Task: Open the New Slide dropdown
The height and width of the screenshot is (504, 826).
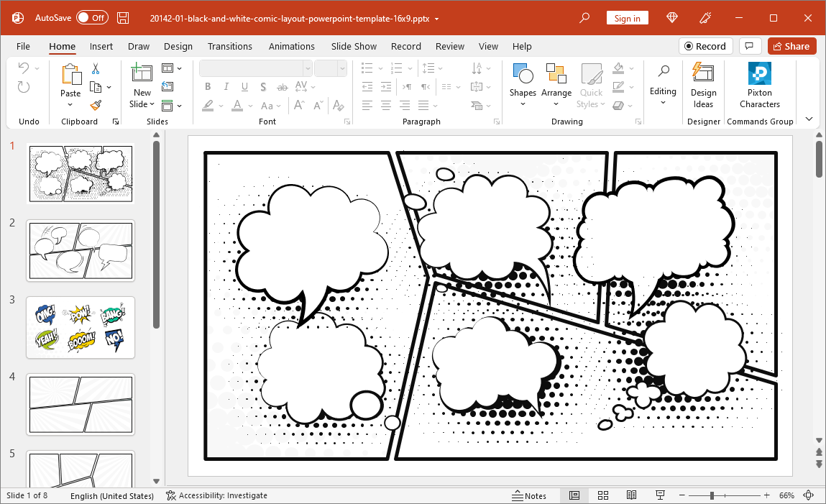Action: (141, 104)
